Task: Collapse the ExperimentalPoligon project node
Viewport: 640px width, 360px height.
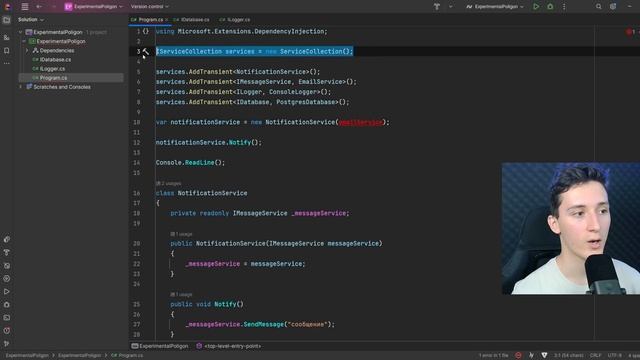Action: [x=24, y=41]
